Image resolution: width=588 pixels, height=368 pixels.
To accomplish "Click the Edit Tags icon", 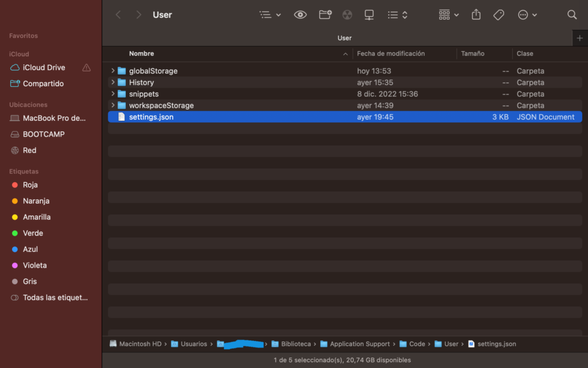I will [x=498, y=15].
